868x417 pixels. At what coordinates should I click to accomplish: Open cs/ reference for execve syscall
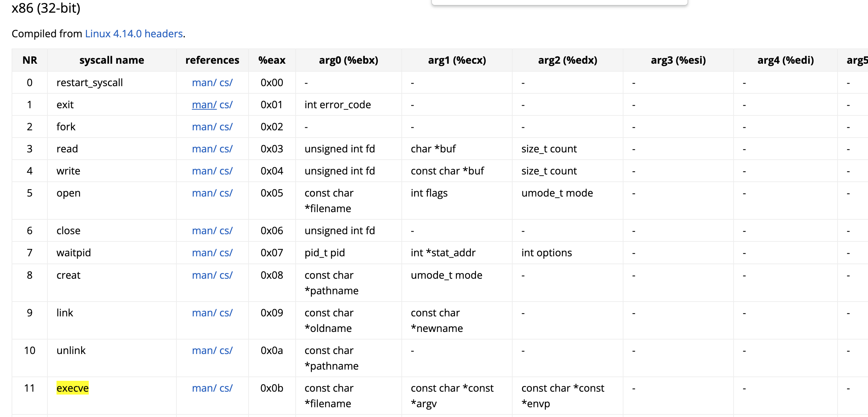226,388
